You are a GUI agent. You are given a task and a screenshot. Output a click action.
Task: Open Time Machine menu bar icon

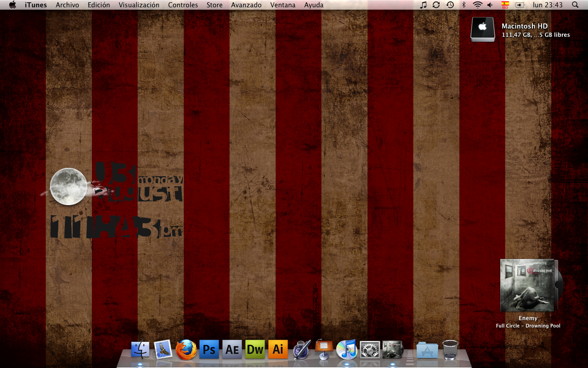pyautogui.click(x=450, y=5)
